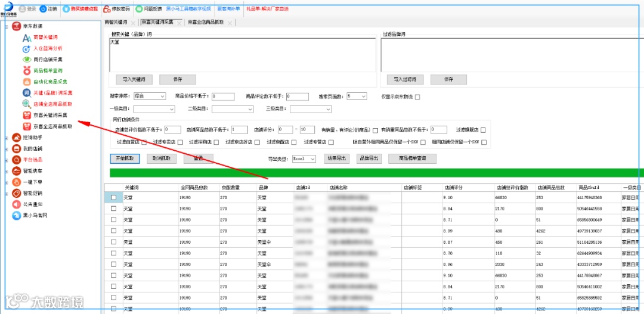Open 黑小马工具箱教学视频 link
Viewport: 644px width, 314px height.
[x=188, y=8]
